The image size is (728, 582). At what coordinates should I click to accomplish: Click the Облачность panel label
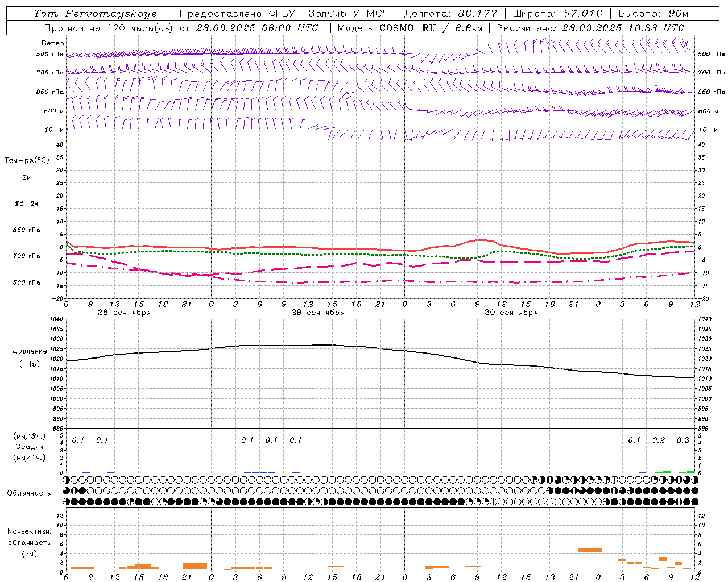[x=29, y=493]
